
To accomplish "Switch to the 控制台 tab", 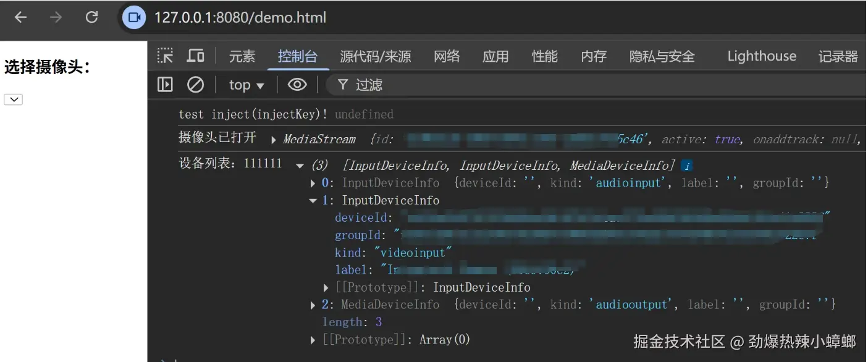I will [298, 56].
